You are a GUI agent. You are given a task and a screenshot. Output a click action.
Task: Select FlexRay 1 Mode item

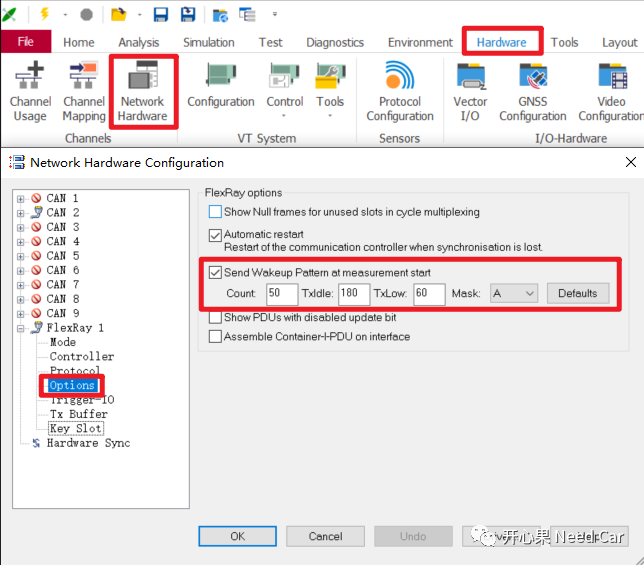pyautogui.click(x=62, y=342)
